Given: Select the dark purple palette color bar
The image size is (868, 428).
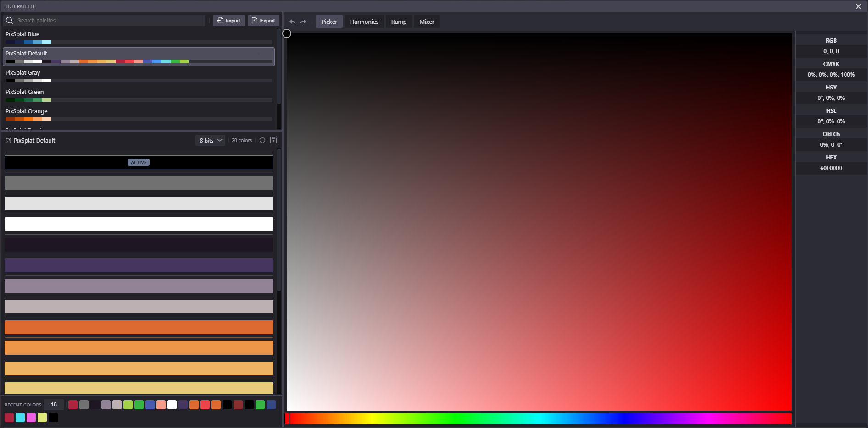Looking at the screenshot, I should coord(139,265).
